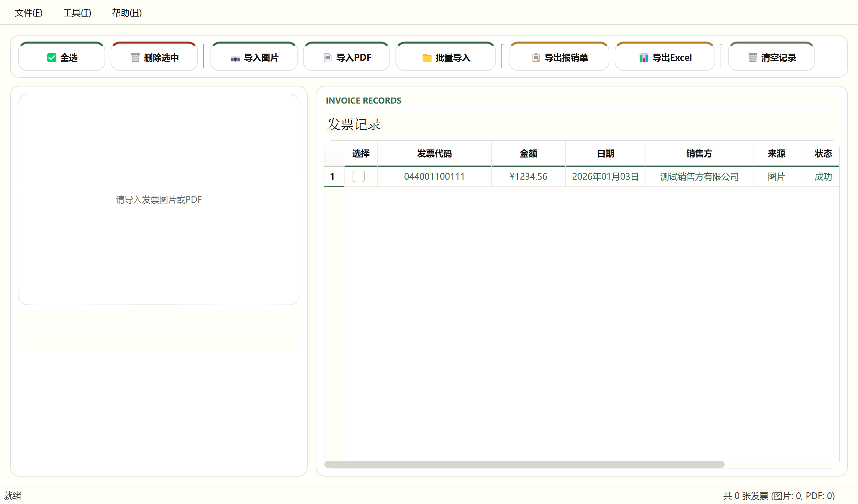The image size is (858, 504).
Task: Click the 选择 column header
Action: [361, 153]
